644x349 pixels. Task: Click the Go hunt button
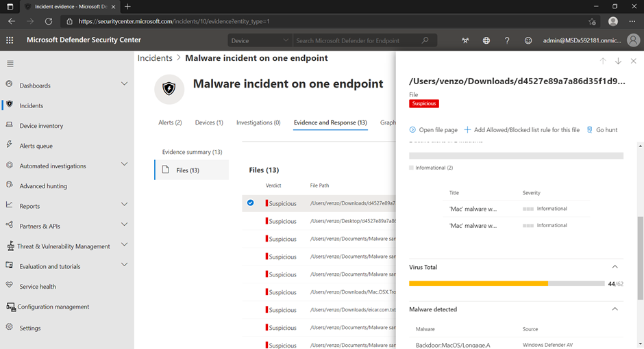tap(602, 129)
